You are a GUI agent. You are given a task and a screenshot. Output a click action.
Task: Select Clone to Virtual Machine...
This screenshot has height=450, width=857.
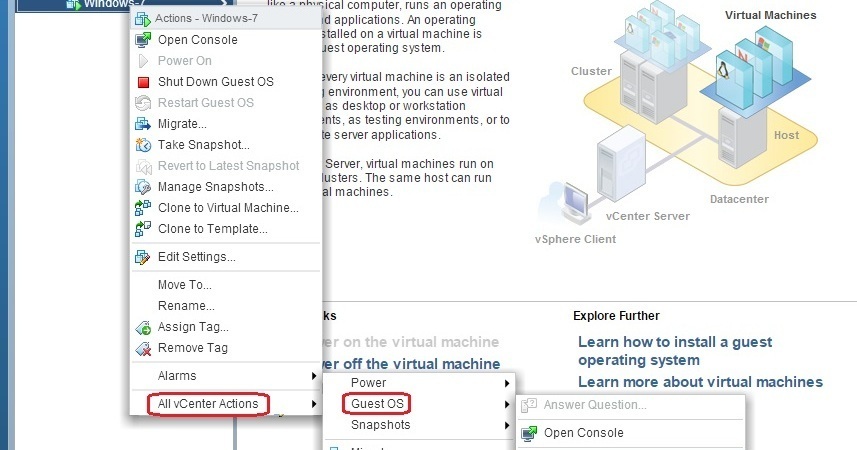point(226,208)
